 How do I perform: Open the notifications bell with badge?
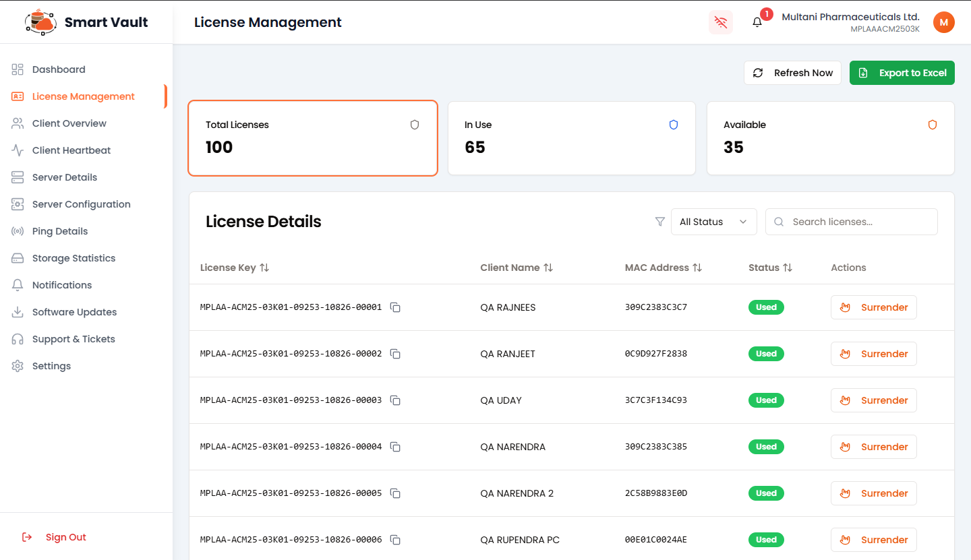[756, 22]
